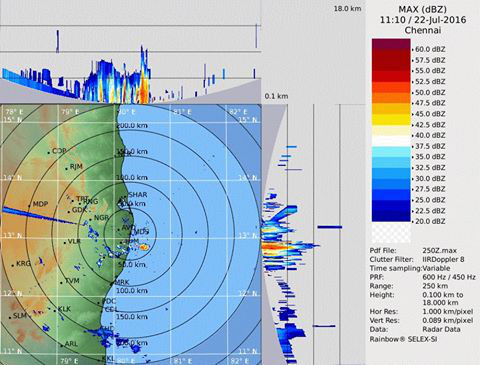The image size is (480, 365).
Task: Click the orange high-reflectivity storm cell
Action: click(x=144, y=247)
